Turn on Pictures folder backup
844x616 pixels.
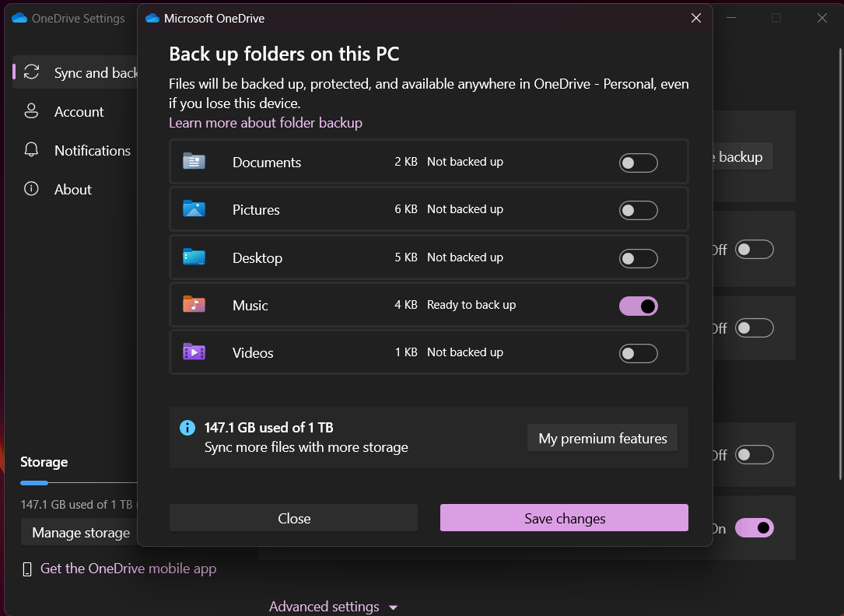(639, 210)
